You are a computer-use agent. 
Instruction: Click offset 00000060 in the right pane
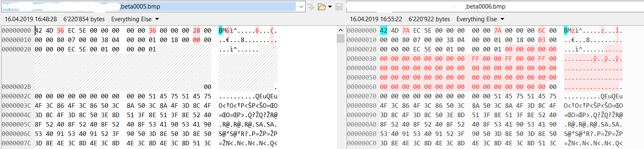tap(362, 87)
